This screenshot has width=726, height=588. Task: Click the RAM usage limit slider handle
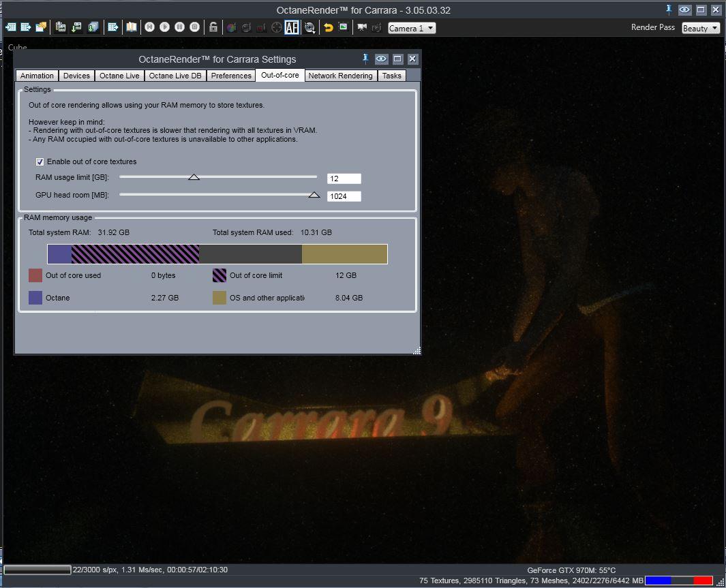tap(194, 176)
